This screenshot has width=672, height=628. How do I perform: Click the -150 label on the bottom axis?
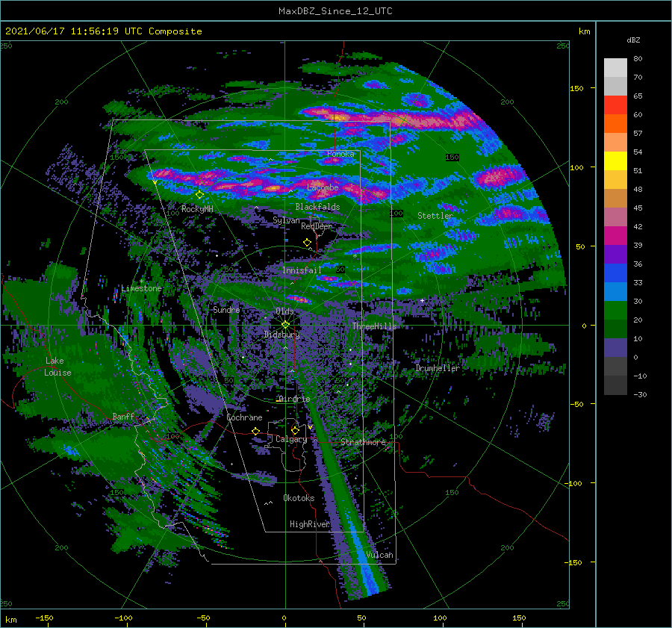pos(44,618)
